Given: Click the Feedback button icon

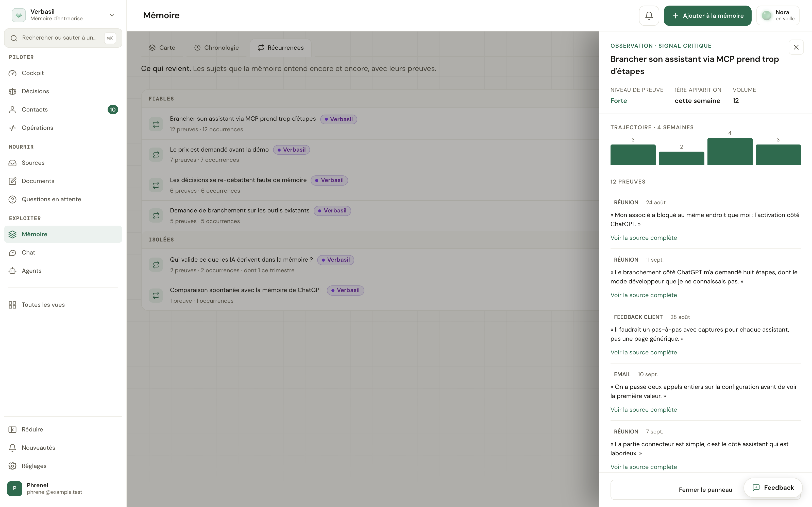Looking at the screenshot, I should pos(756,487).
